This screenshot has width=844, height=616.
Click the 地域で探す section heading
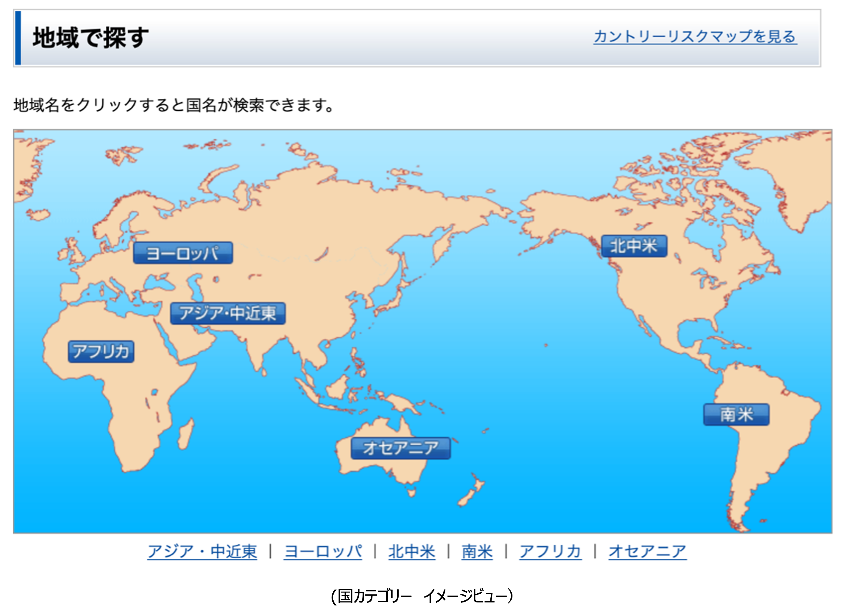[x=91, y=38]
